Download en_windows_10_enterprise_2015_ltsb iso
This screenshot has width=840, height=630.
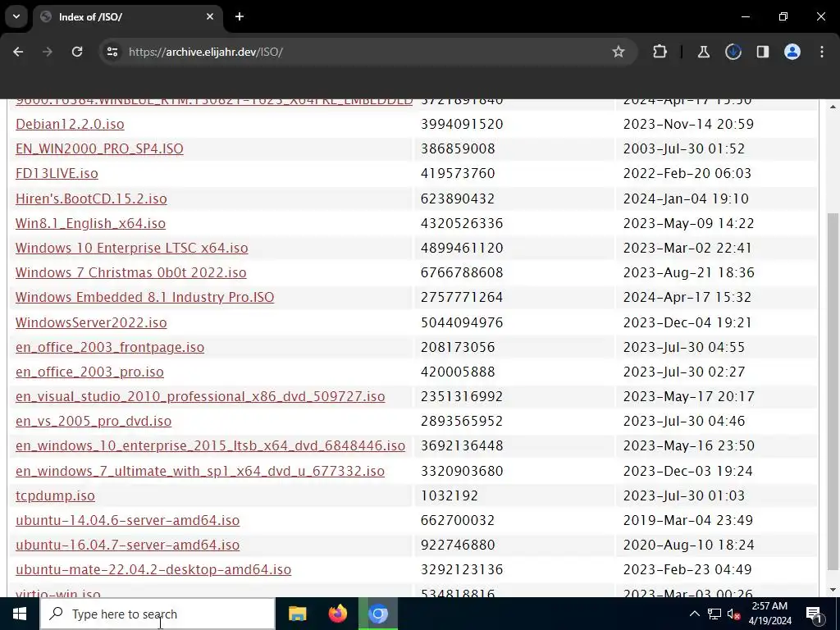click(x=211, y=445)
